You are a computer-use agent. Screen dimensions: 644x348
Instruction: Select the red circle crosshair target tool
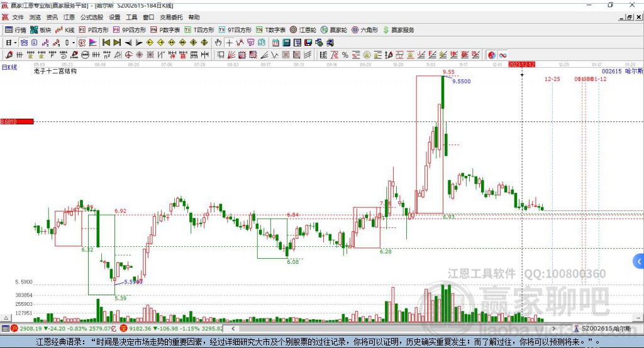click(128, 55)
